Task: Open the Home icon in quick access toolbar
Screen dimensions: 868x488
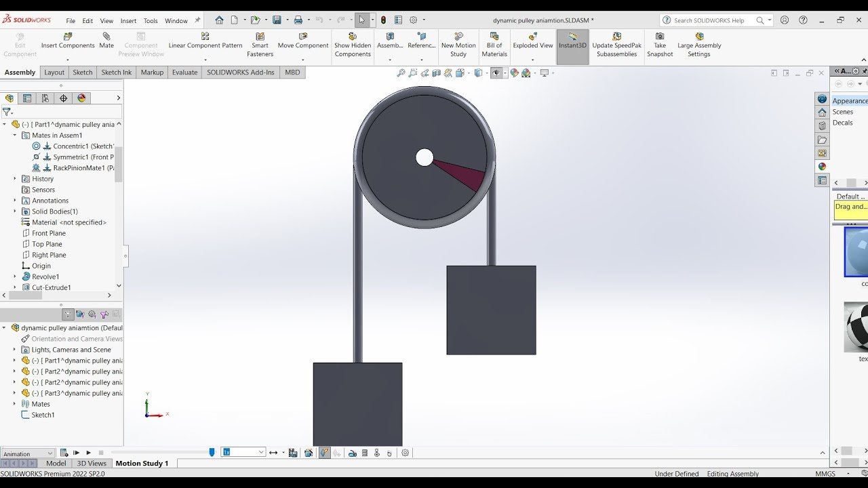Action: pyautogui.click(x=219, y=20)
